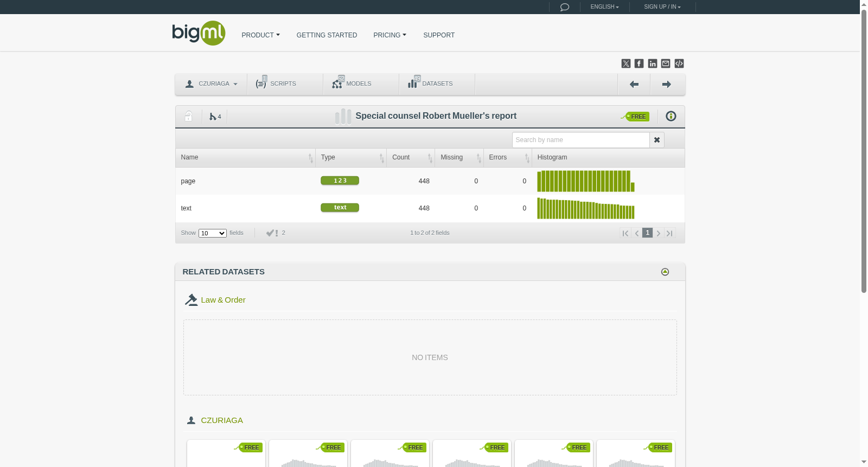This screenshot has height=467, width=868.
Task: Clear the field name search
Action: coord(657,140)
